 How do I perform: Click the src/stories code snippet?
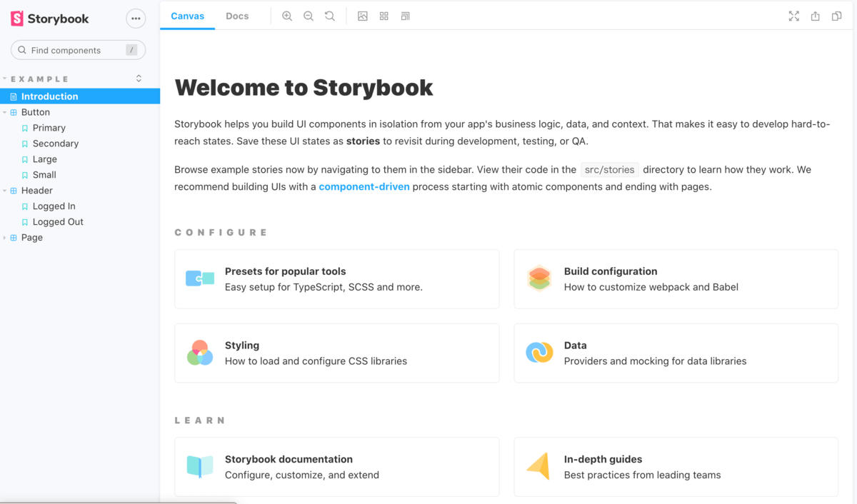(609, 170)
